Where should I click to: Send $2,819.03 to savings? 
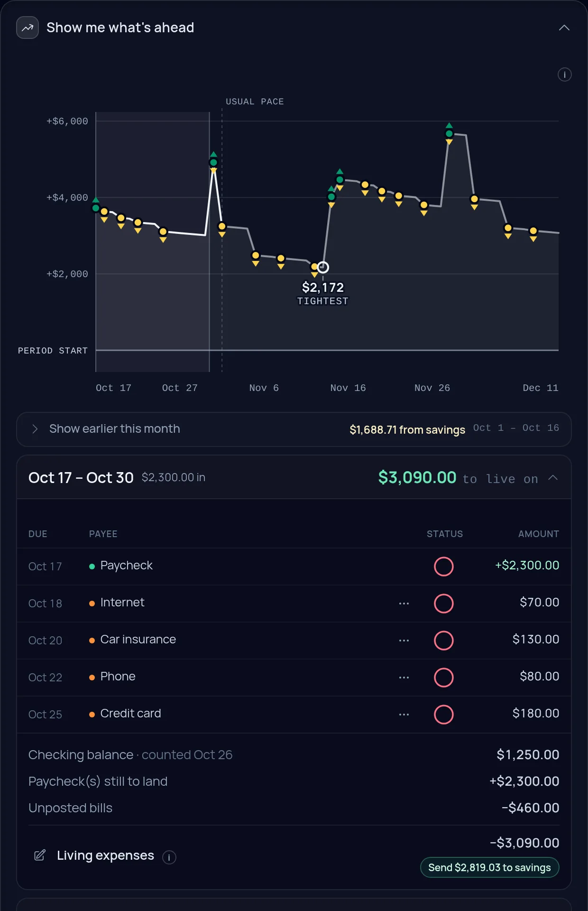click(489, 867)
